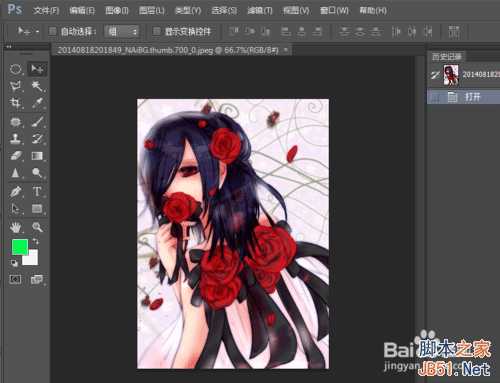Select the Brush tool
The height and width of the screenshot is (383, 500).
(37, 122)
